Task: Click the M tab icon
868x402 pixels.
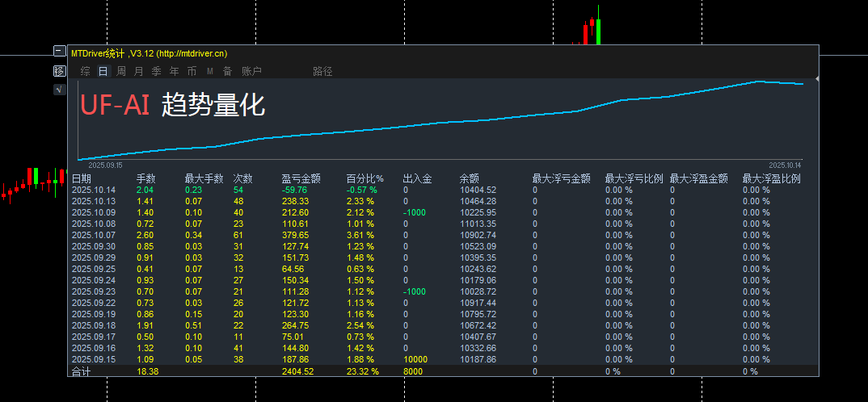Action: (210, 71)
